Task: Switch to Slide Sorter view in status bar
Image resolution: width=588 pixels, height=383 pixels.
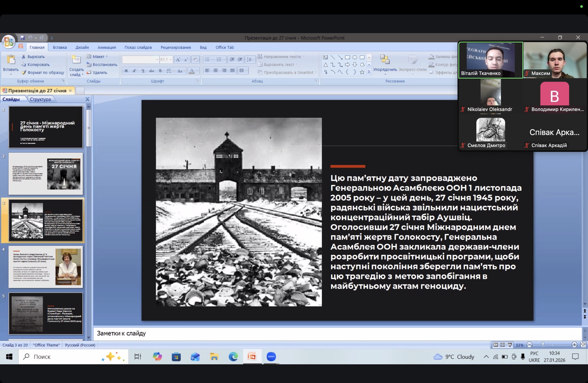Action: (x=502, y=345)
